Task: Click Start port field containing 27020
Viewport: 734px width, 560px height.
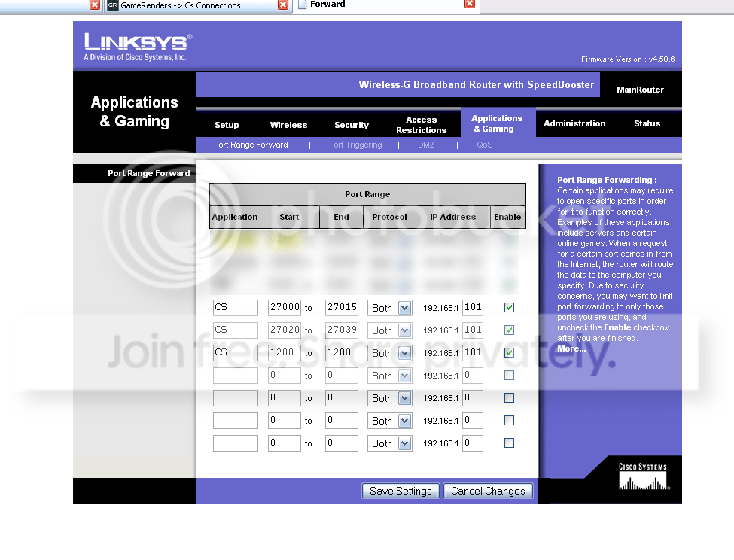Action: click(x=285, y=330)
